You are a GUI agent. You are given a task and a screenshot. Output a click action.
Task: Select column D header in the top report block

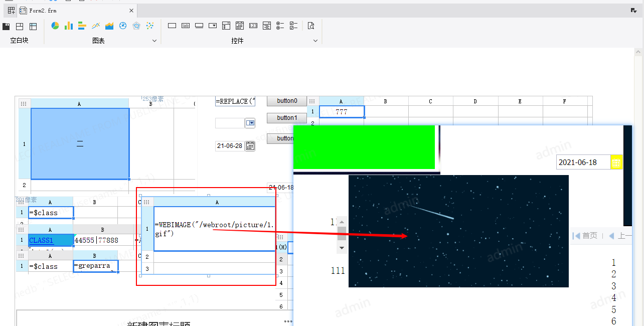pos(475,101)
